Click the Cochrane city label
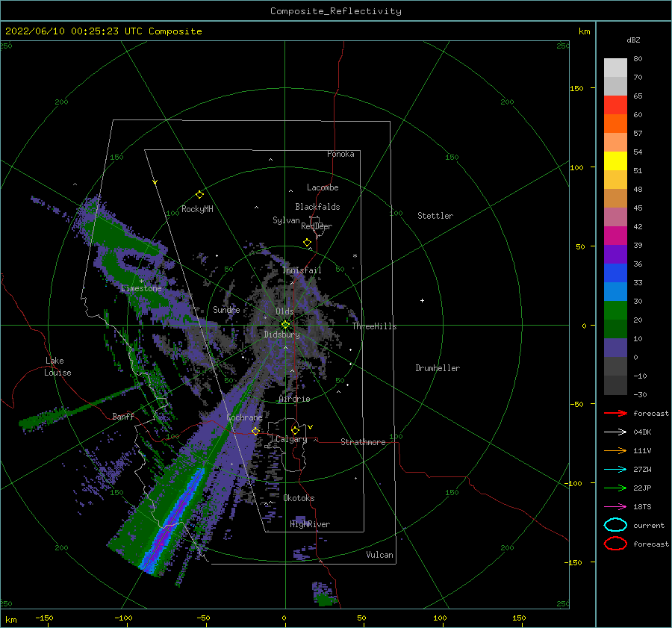This screenshot has height=628, width=672. click(244, 417)
